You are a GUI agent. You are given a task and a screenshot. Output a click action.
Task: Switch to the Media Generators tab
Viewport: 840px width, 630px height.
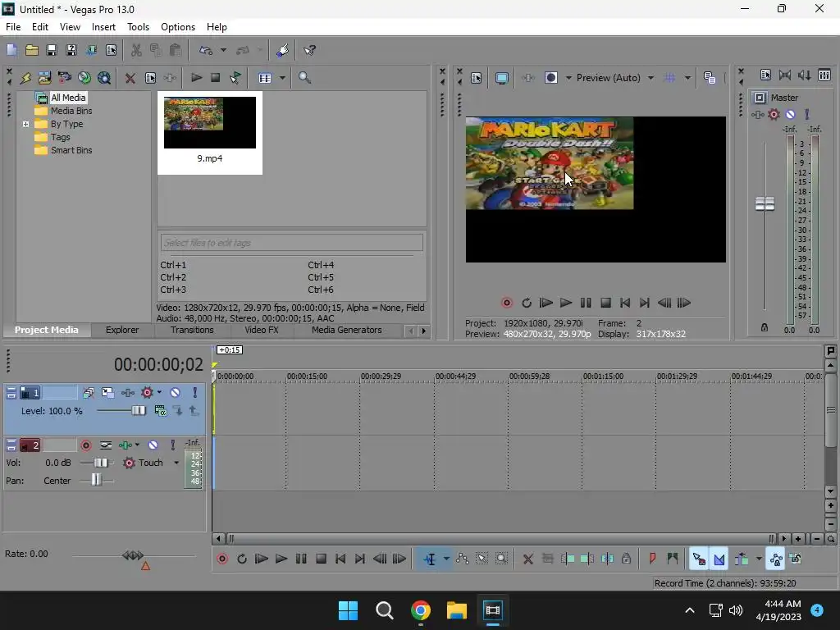tap(347, 330)
